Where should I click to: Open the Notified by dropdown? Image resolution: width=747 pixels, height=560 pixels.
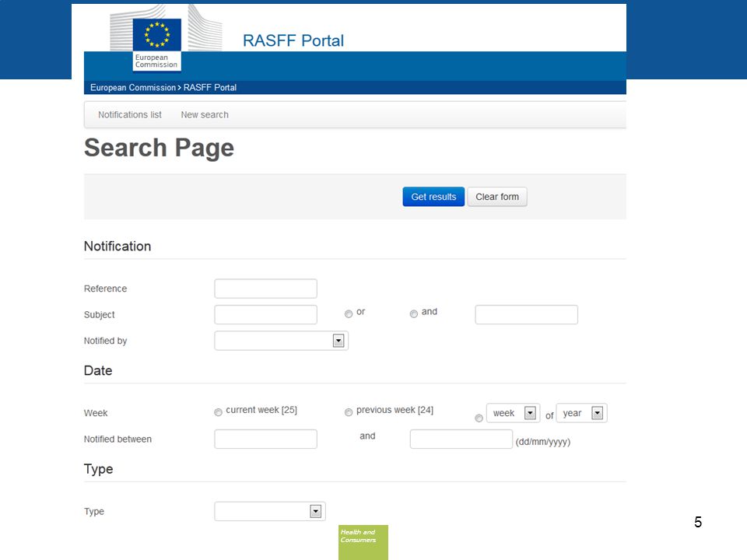point(281,341)
